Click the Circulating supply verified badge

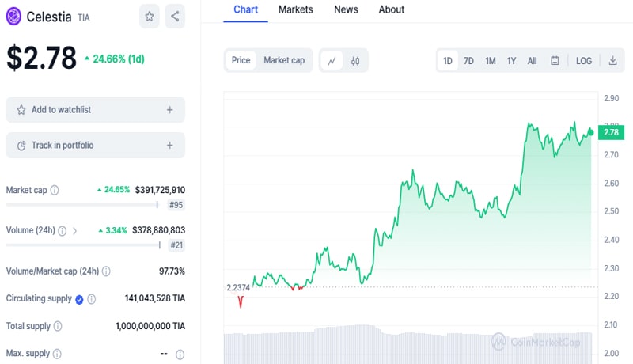pyautogui.click(x=79, y=299)
